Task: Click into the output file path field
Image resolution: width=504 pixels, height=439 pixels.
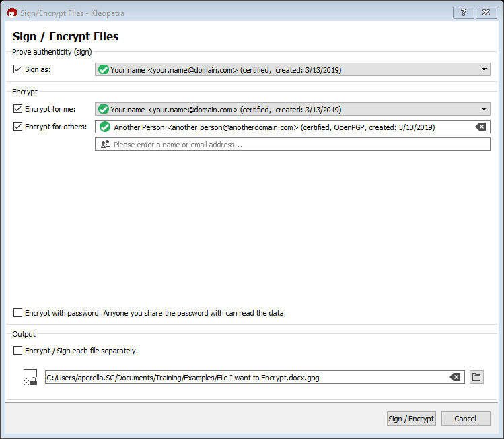Action: [242, 377]
